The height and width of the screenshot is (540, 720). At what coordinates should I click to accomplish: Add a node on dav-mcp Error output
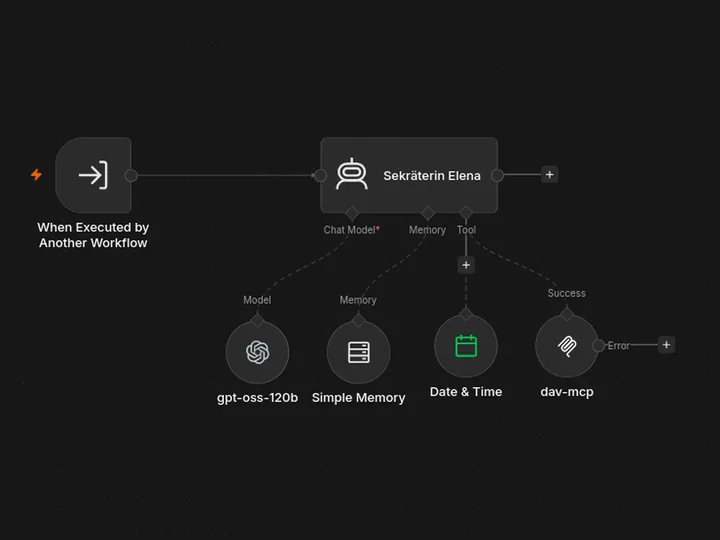pos(667,345)
